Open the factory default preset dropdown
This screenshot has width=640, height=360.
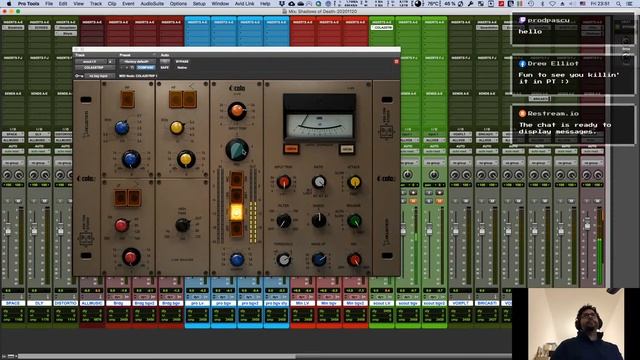pyautogui.click(x=137, y=62)
